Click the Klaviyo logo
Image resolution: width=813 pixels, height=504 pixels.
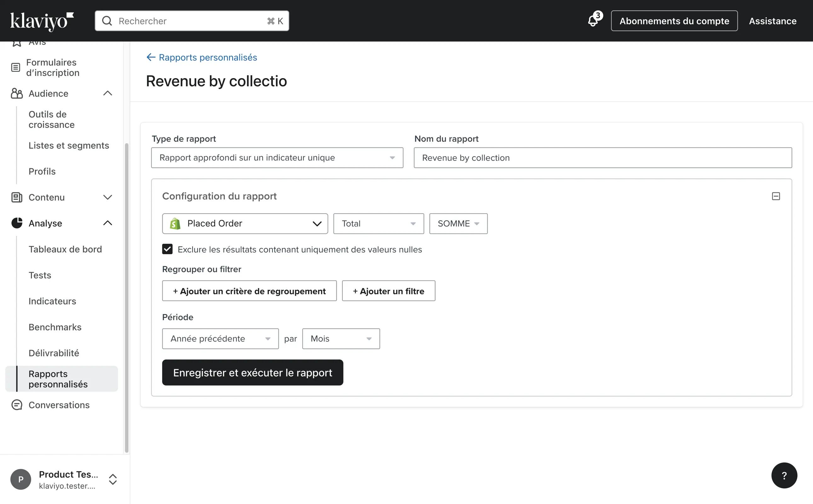[42, 21]
